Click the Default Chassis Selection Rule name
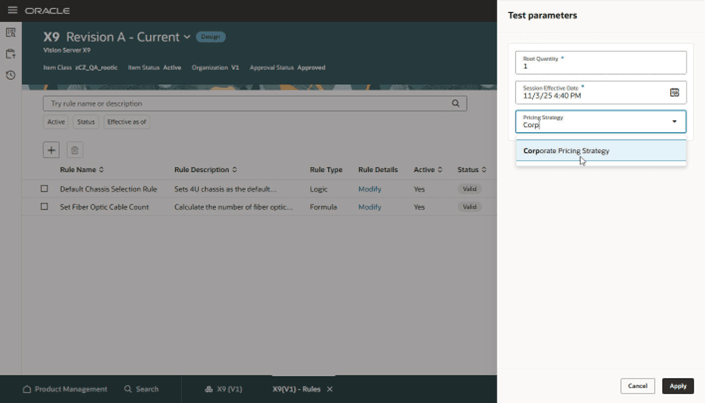The image size is (705, 403). [x=108, y=189]
